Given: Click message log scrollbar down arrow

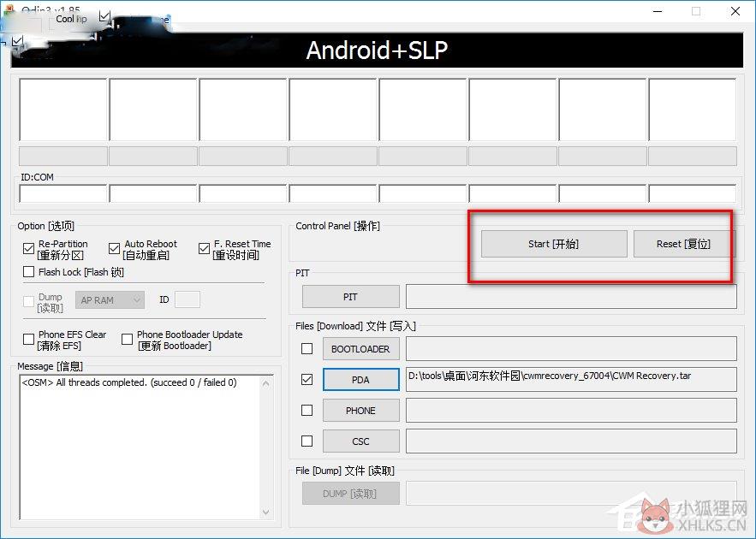Looking at the screenshot, I should (x=265, y=512).
